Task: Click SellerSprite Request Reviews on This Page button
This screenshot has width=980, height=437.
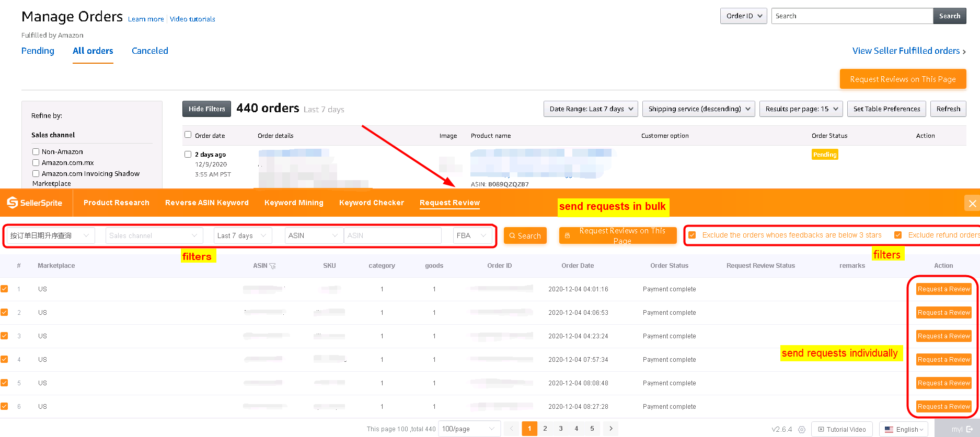Action: pyautogui.click(x=618, y=235)
